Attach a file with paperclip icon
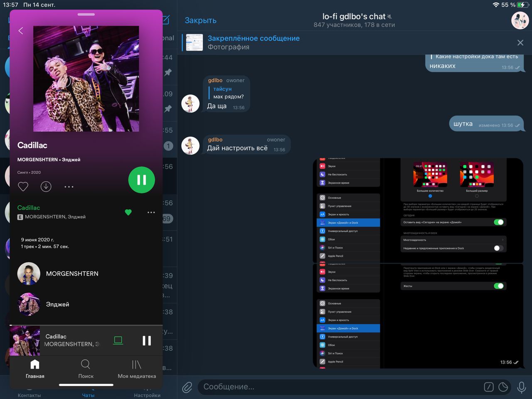This screenshot has width=532, height=399. click(x=187, y=387)
